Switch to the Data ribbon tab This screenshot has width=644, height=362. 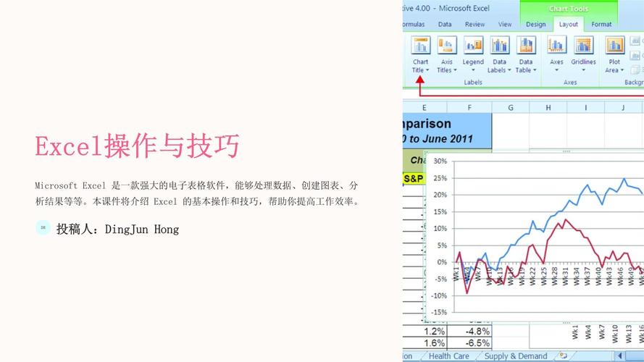point(445,24)
